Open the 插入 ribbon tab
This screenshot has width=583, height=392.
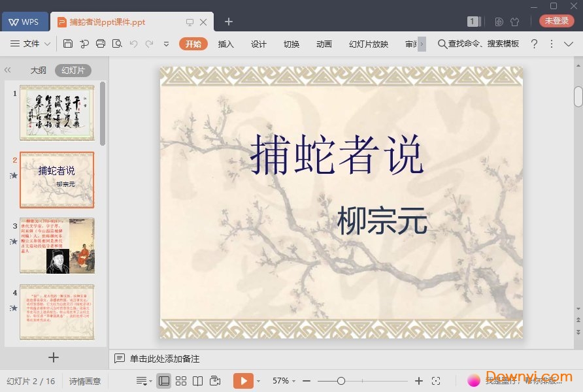[x=225, y=44]
